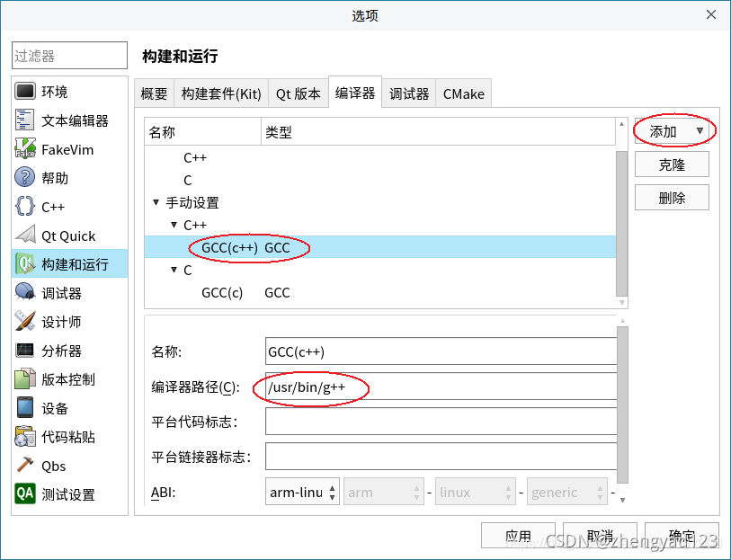Sort by the 类型 column header
The width and height of the screenshot is (731, 560).
click(438, 132)
